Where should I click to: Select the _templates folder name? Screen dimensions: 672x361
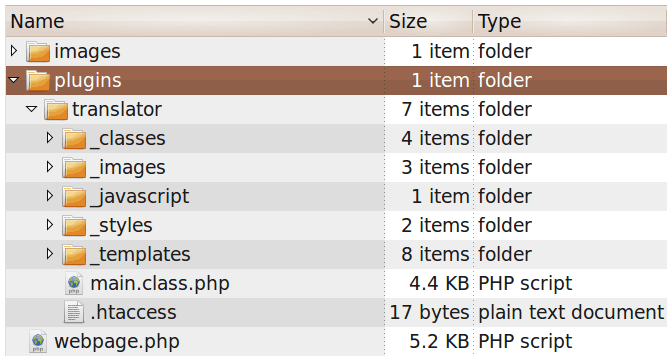[x=140, y=254]
